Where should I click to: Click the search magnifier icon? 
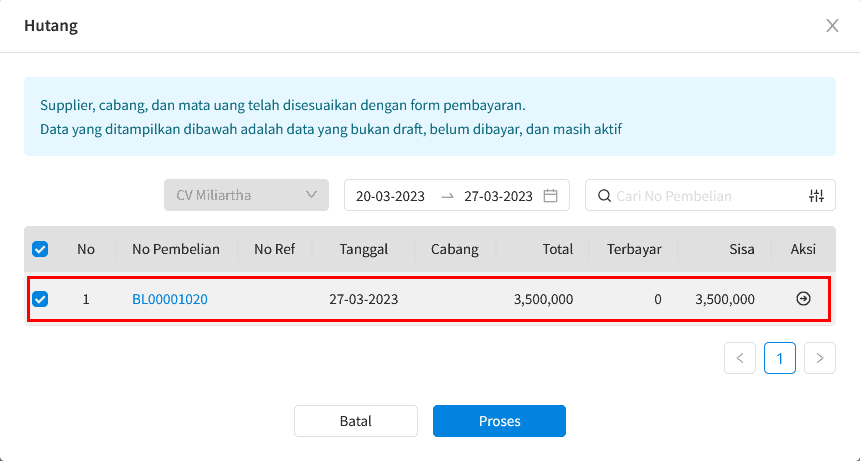click(604, 196)
